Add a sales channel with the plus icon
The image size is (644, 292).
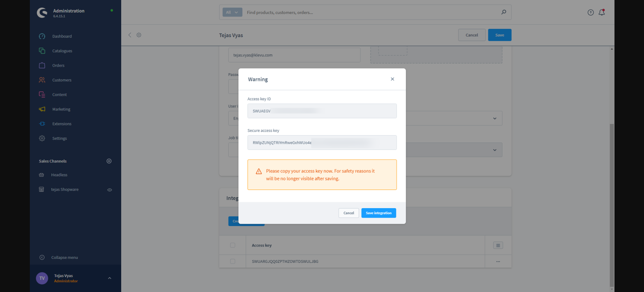pos(109,161)
